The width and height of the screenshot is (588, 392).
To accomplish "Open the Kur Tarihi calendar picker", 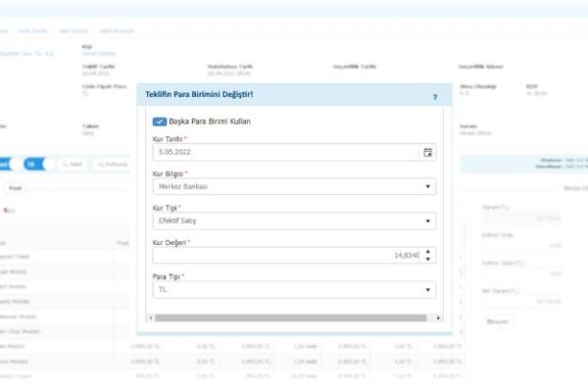I will click(x=427, y=152).
